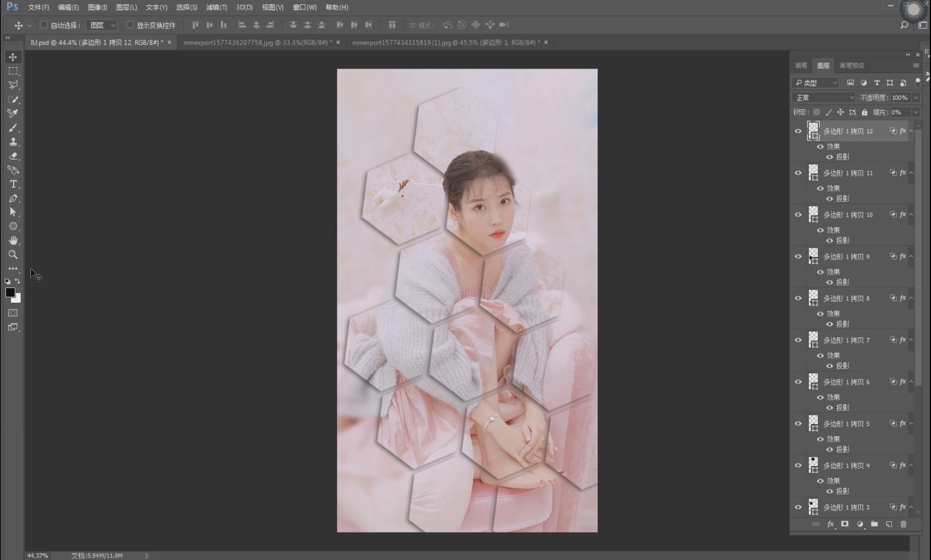Click the foreground color swatch
Viewport: 931px width, 560px height.
(10, 293)
